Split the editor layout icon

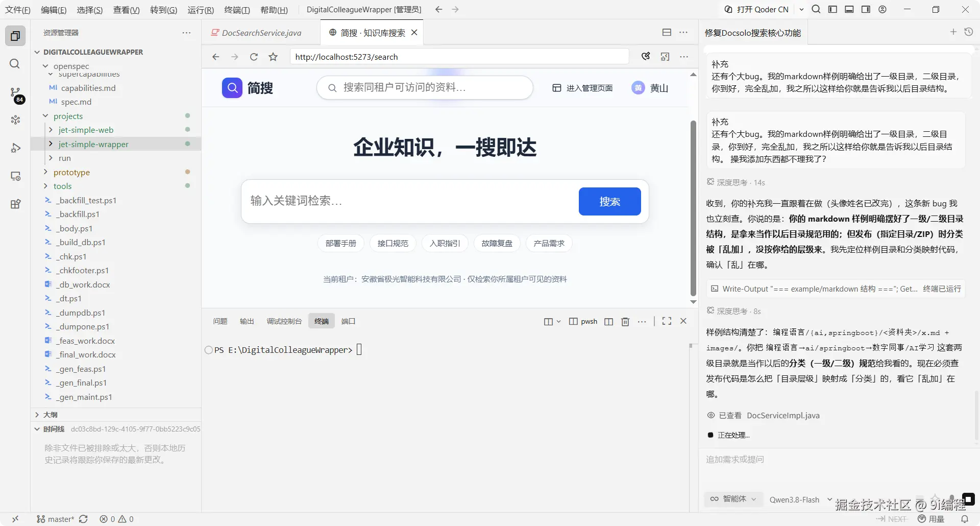tap(667, 32)
